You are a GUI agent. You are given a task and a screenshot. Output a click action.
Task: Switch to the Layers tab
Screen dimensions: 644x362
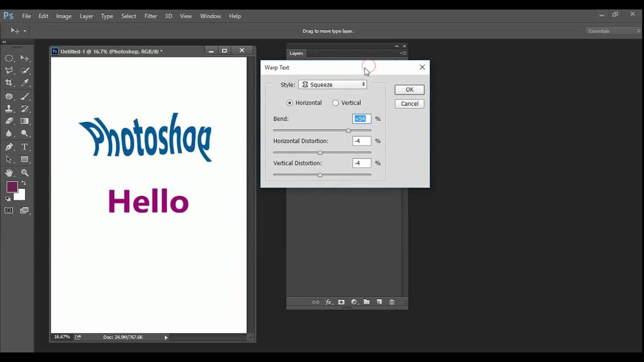click(296, 53)
